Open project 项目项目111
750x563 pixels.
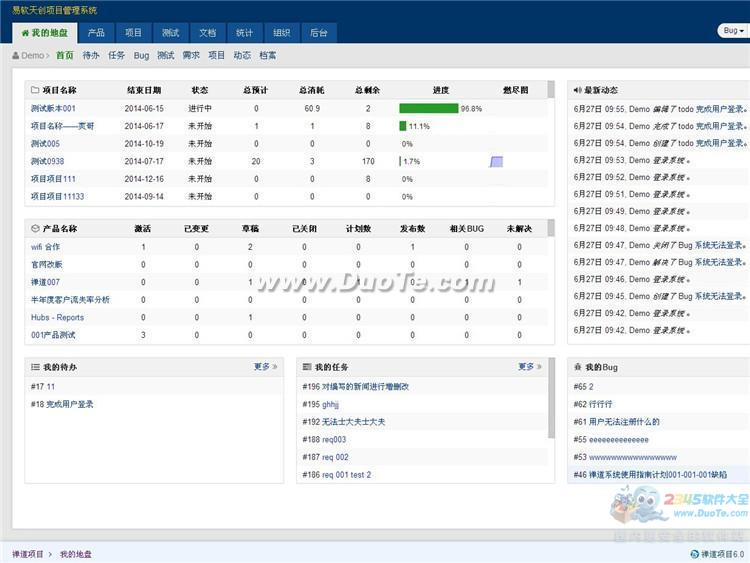tap(53, 179)
